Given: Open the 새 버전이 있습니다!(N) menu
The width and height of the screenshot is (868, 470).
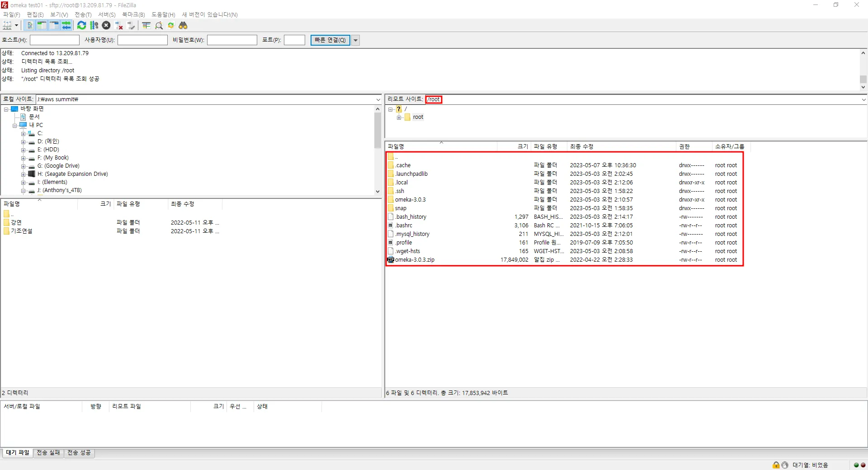Looking at the screenshot, I should point(210,14).
